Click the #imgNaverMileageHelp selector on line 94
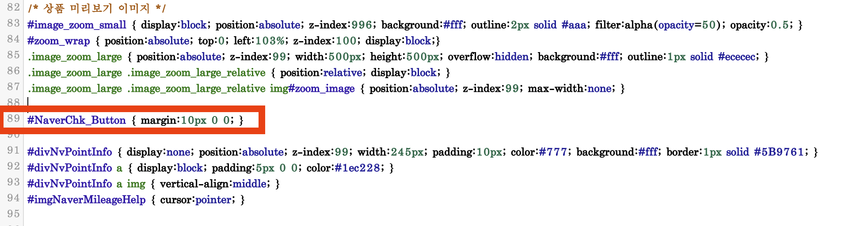 (x=87, y=200)
